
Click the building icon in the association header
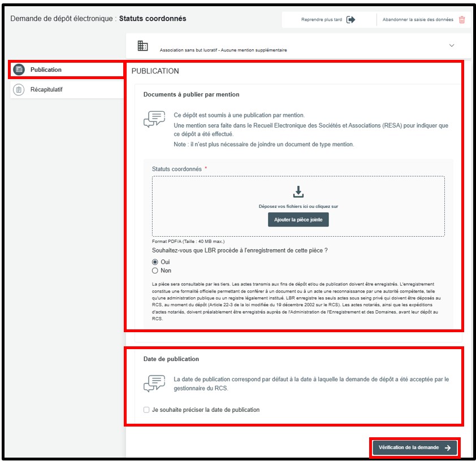143,46
